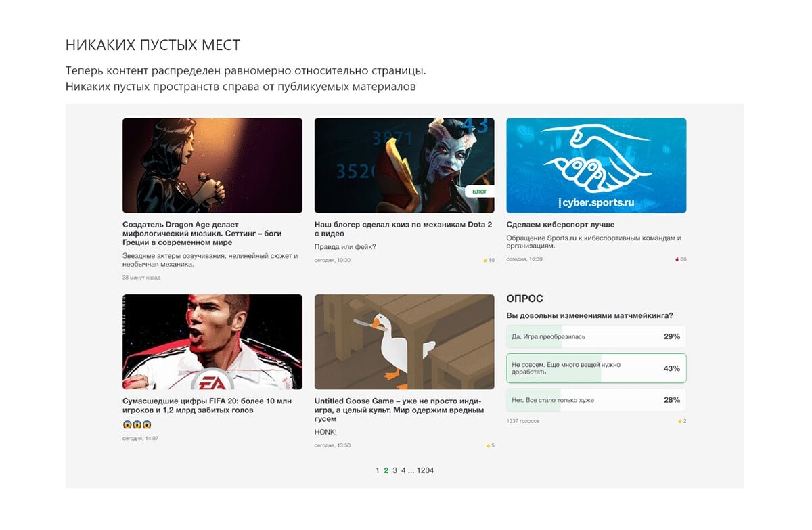This screenshot has width=812, height=530.
Task: Click like icon with count 5 on Goose Game
Action: pyautogui.click(x=487, y=445)
